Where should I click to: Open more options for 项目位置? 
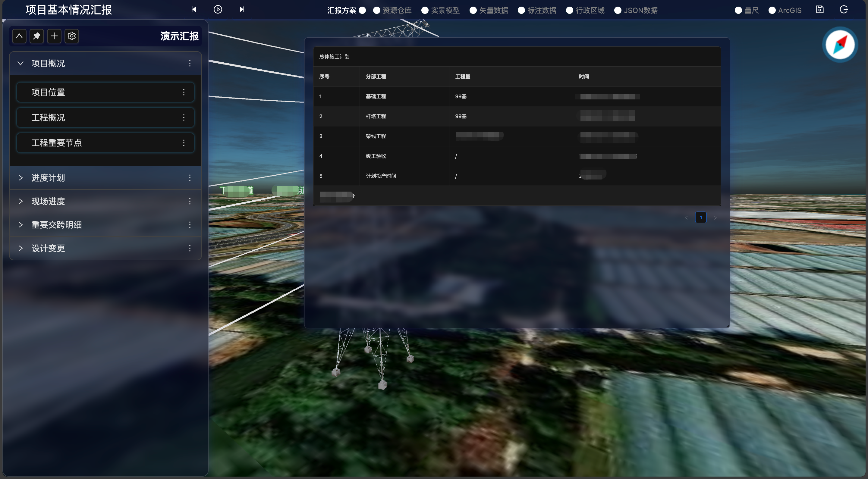click(184, 92)
